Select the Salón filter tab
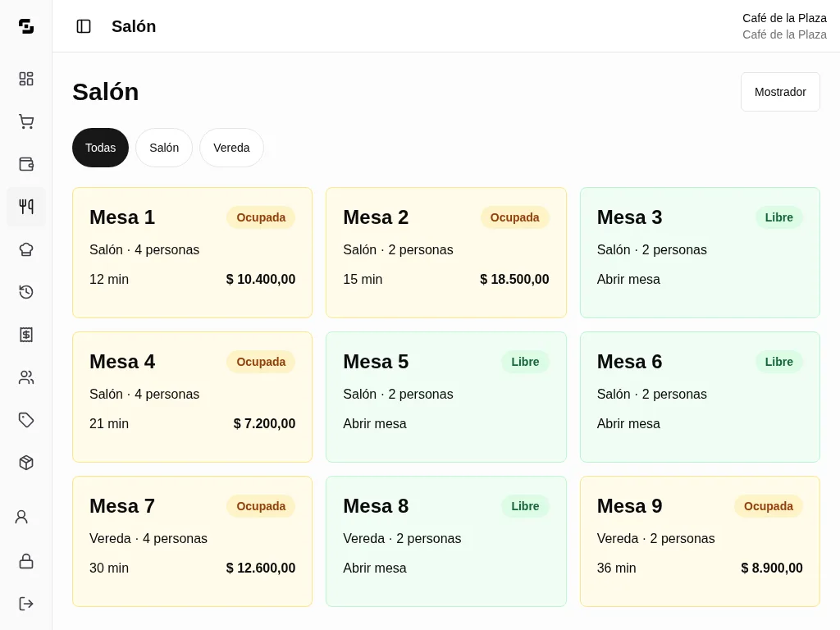The image size is (840, 630). pyautogui.click(x=164, y=148)
